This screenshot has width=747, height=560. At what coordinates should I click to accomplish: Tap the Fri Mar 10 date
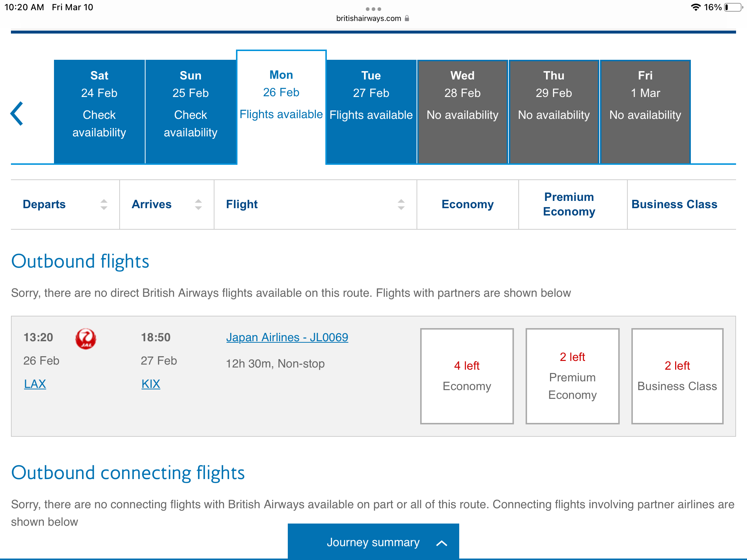coord(73,7)
